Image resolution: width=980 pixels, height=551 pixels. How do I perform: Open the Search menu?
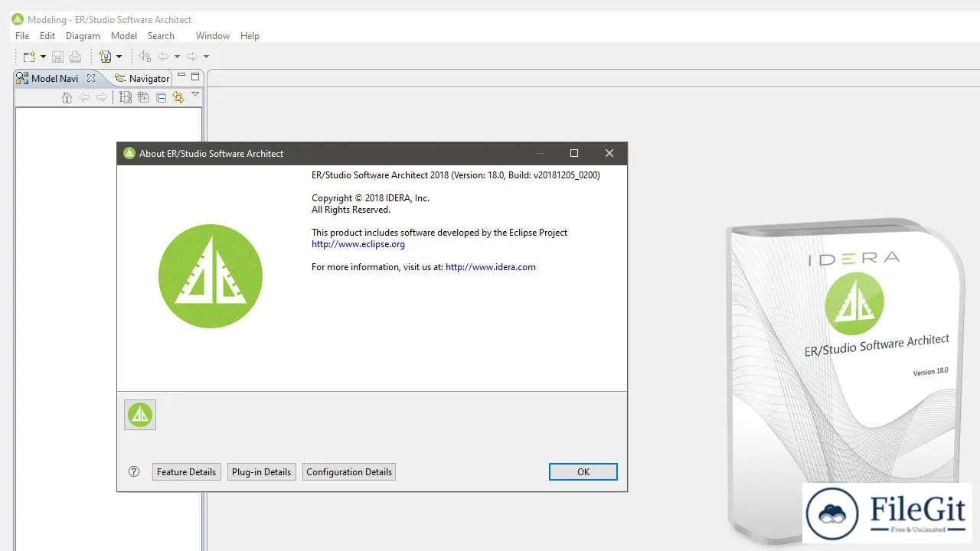pyautogui.click(x=161, y=36)
